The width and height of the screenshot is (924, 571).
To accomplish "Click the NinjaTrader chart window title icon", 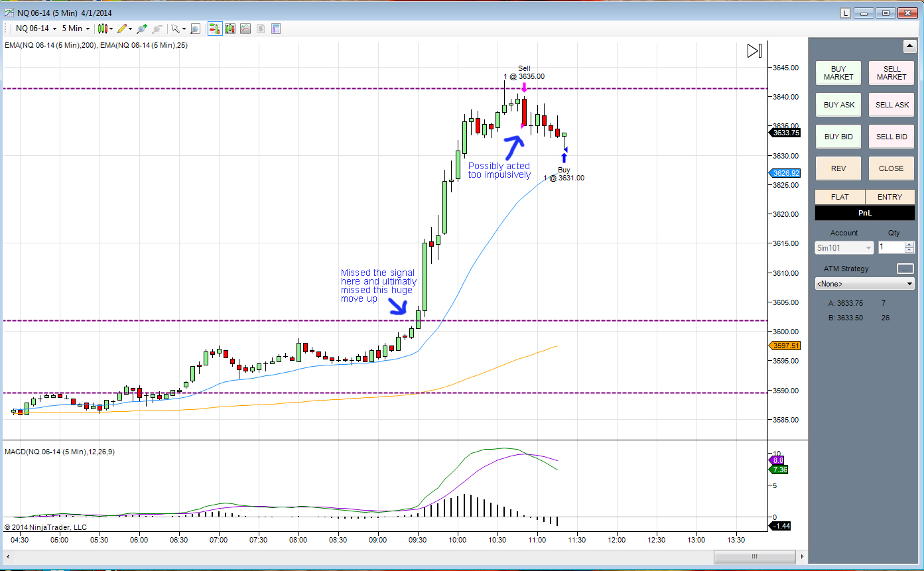I will [x=8, y=13].
